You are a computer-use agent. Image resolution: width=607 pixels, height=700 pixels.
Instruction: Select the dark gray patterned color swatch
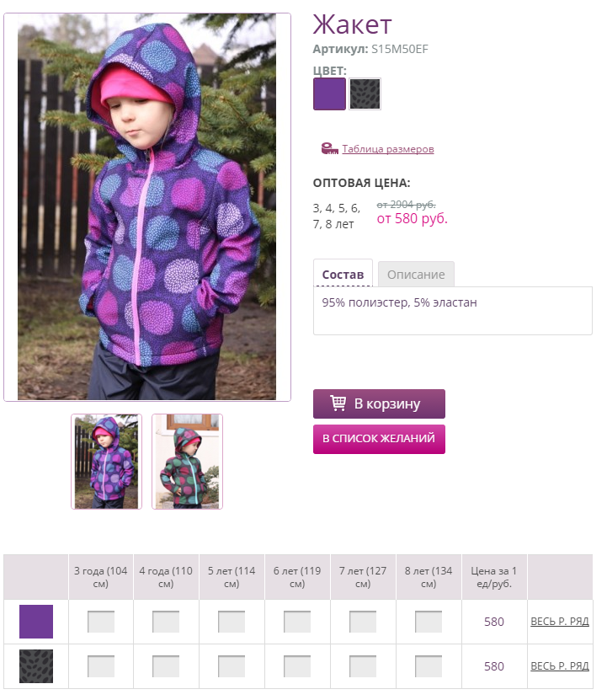[x=365, y=94]
